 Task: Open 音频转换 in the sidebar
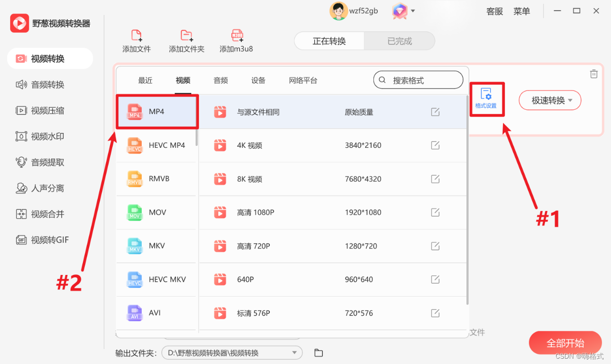pyautogui.click(x=50, y=85)
